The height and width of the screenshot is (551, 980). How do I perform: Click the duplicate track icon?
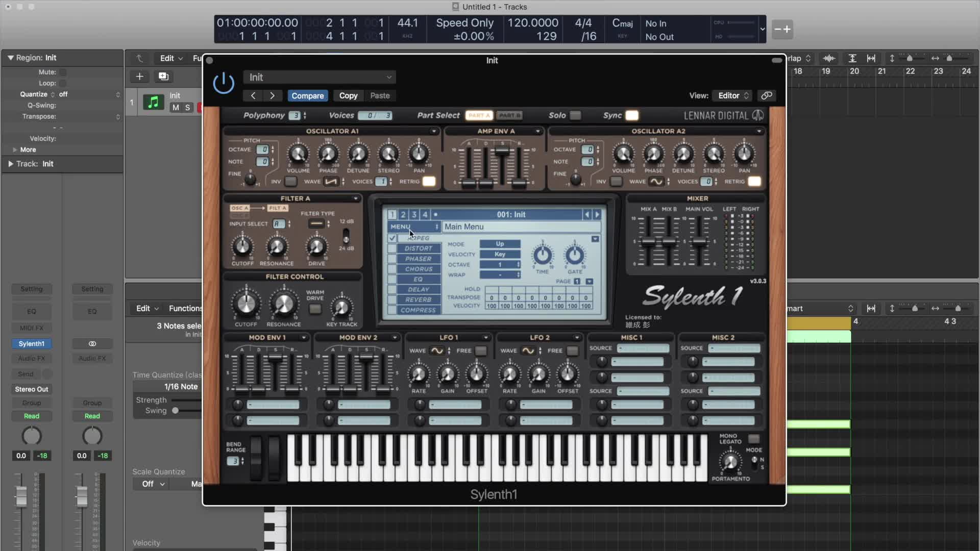[163, 77]
